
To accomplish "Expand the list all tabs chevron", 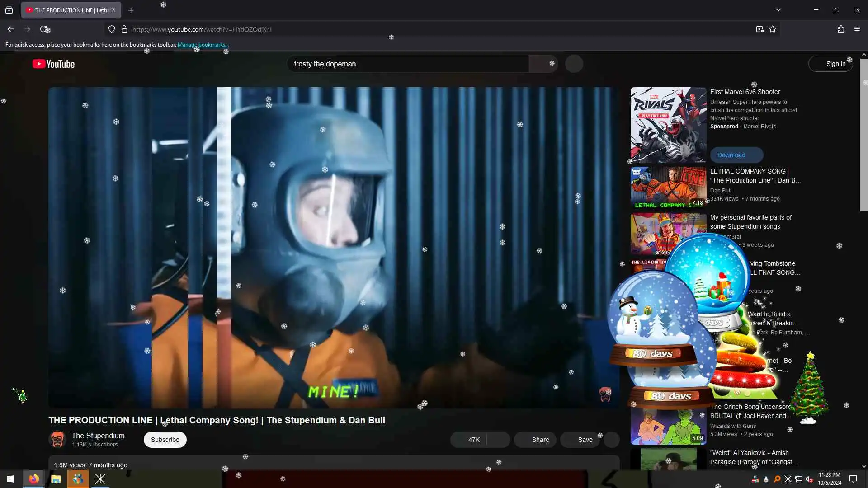I will 778,10.
